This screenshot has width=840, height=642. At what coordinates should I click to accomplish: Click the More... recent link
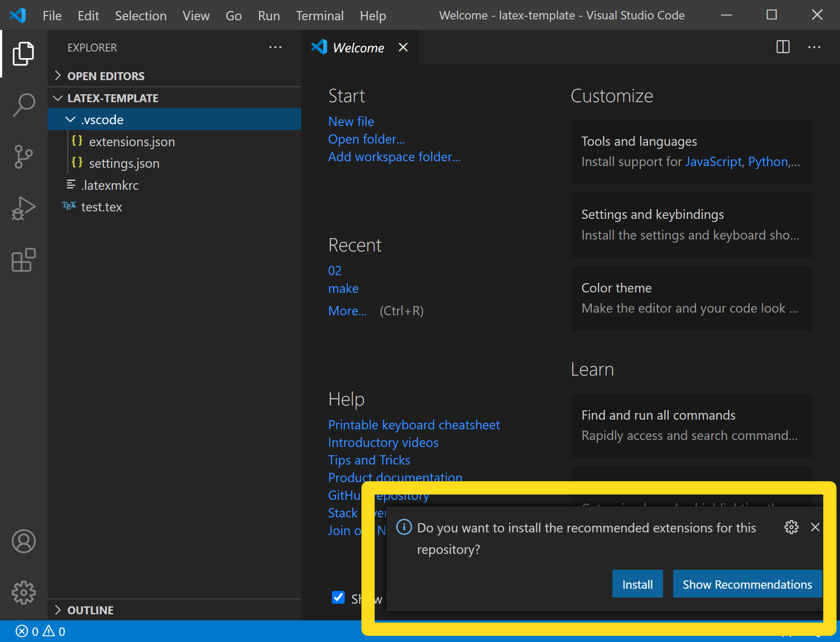coord(347,310)
